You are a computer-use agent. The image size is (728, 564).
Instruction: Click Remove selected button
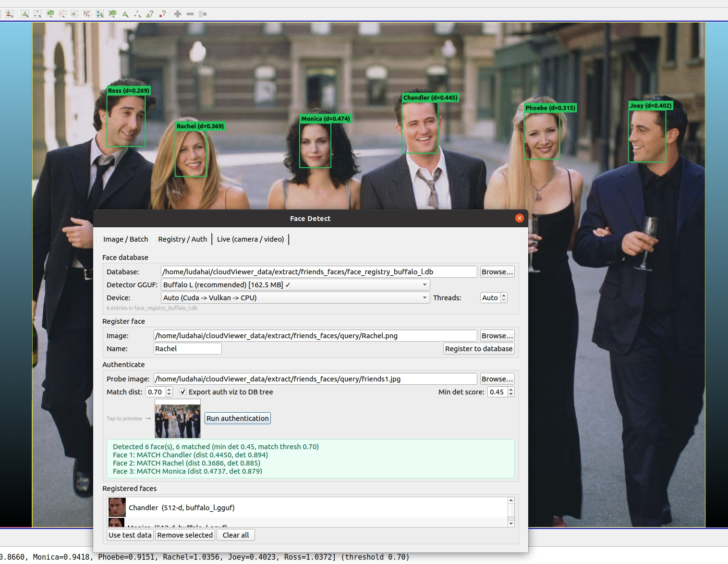coord(185,535)
